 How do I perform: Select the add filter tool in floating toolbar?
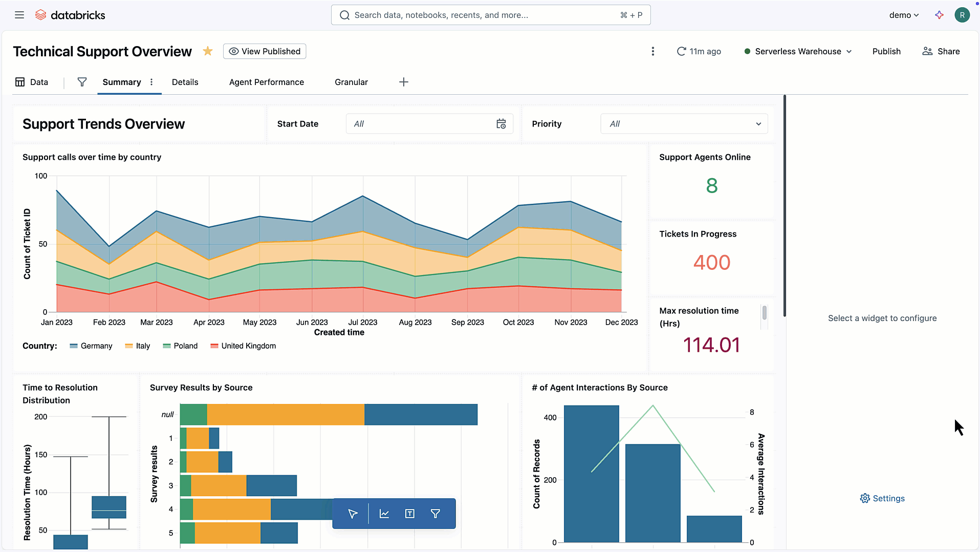[435, 514]
